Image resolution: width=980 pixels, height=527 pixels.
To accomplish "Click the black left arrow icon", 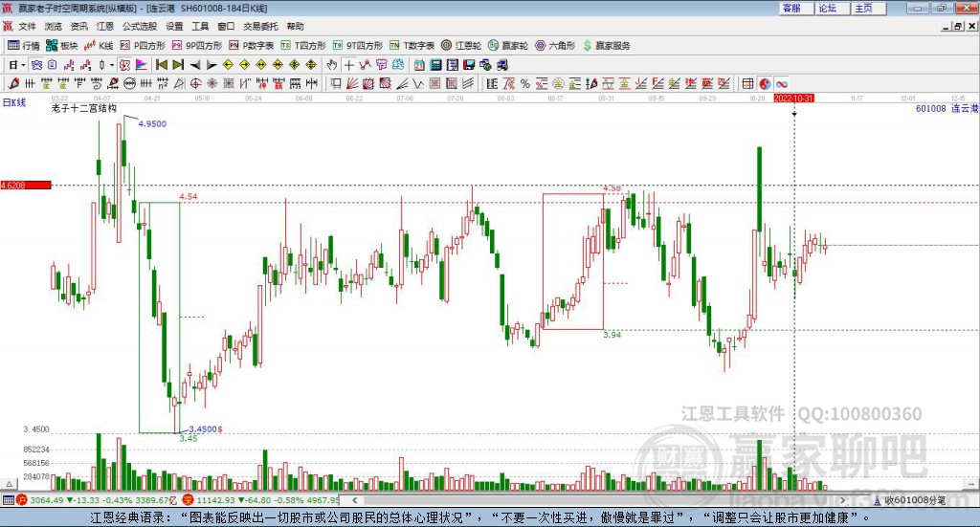I will coord(195,65).
